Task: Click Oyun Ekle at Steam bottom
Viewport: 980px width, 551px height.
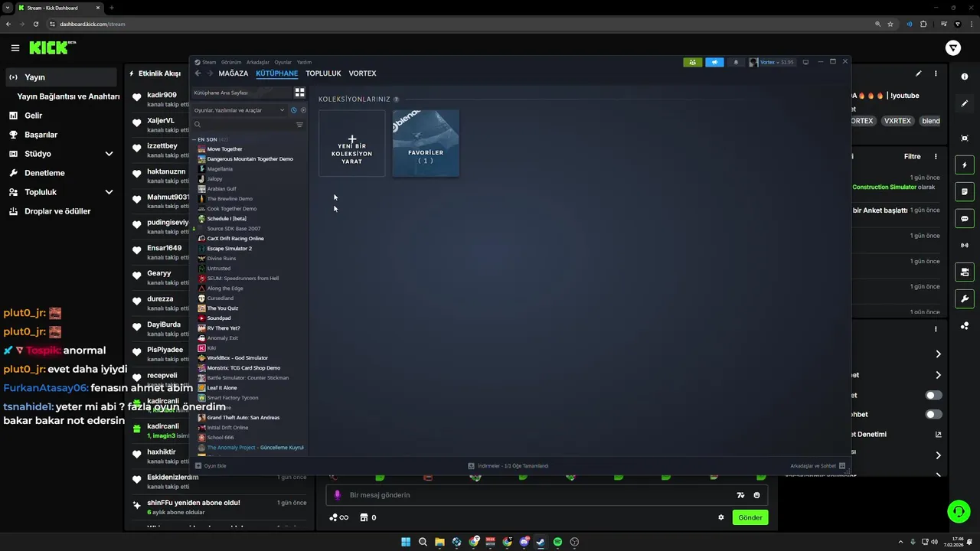Action: 211,466
